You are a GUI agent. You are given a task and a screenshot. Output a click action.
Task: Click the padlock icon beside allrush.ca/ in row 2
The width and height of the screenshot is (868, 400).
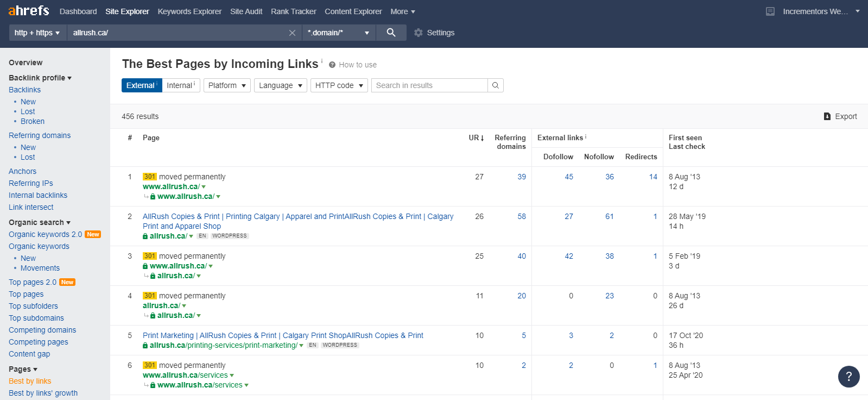pos(145,236)
